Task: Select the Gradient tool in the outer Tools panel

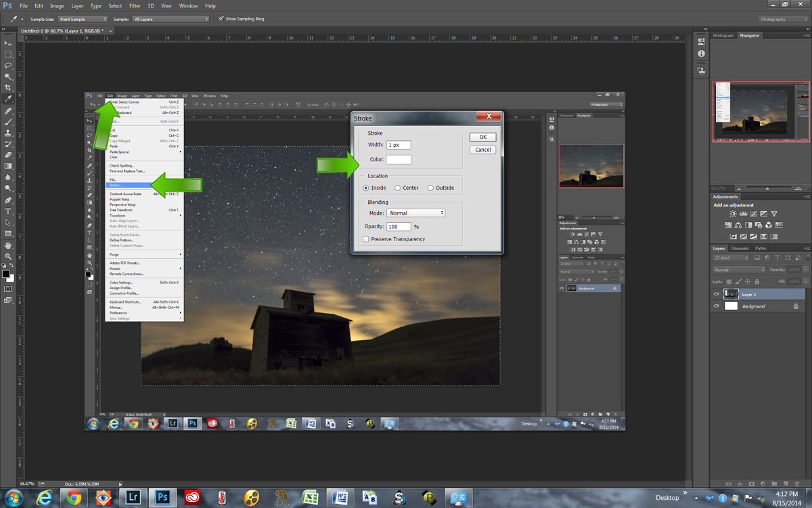Action: click(9, 166)
